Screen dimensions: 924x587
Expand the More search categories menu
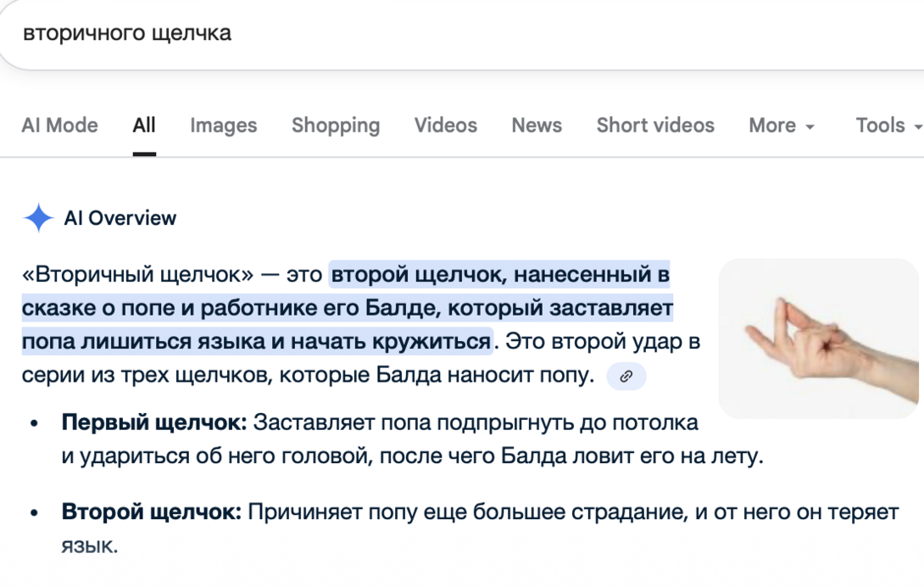point(781,125)
